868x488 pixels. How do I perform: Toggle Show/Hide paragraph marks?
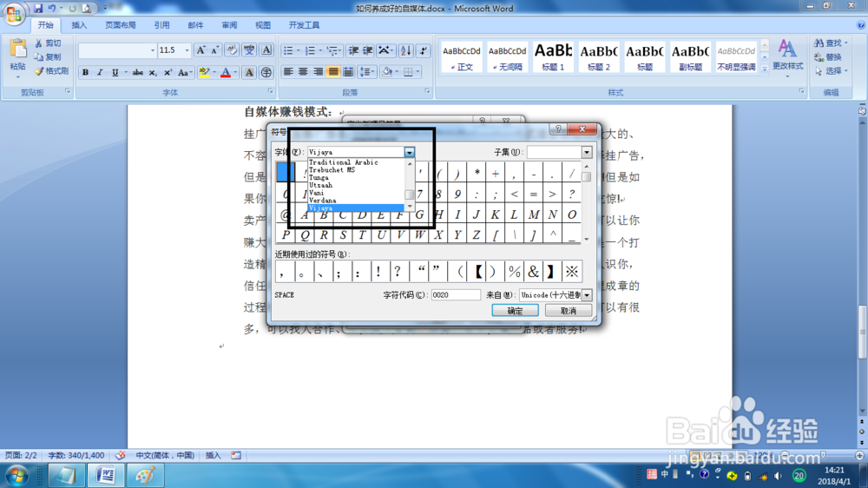(424, 50)
